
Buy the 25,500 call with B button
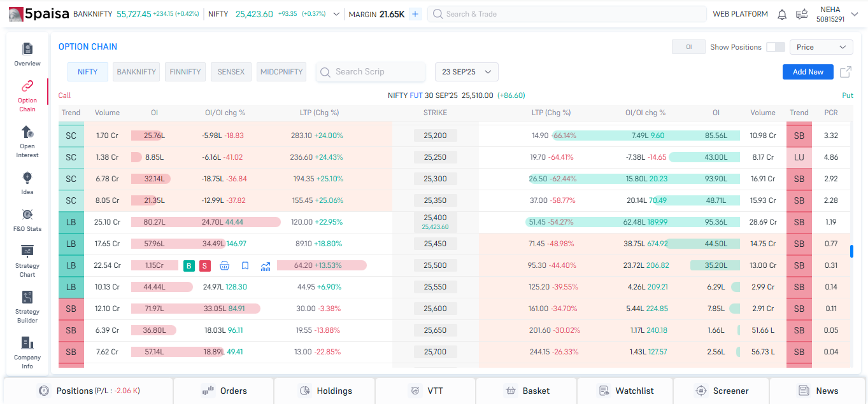(189, 266)
